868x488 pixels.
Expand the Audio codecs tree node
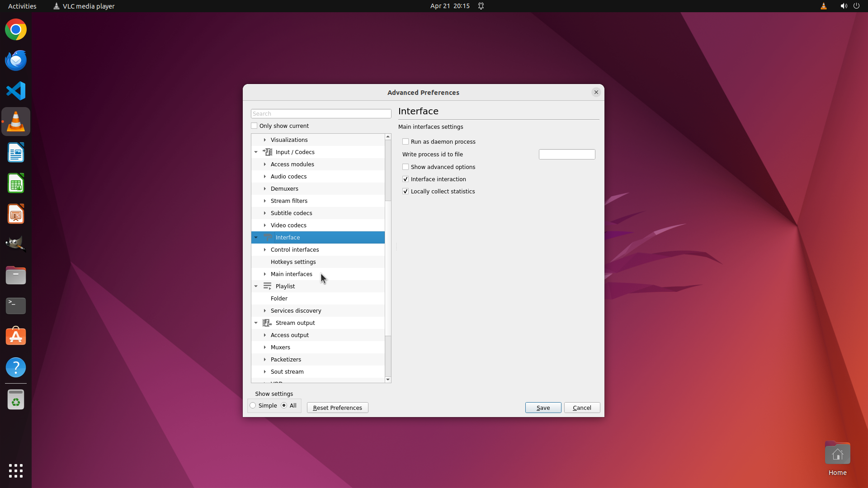click(265, 176)
